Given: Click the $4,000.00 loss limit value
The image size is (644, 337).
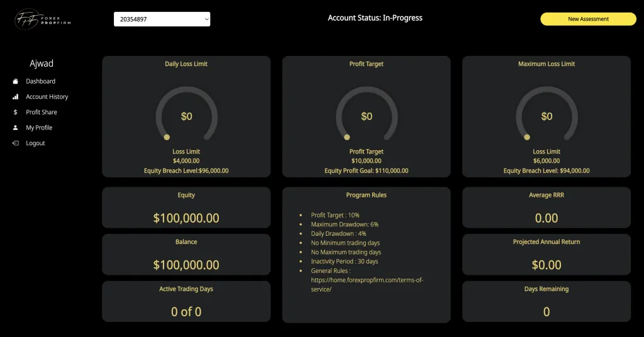Looking at the screenshot, I should (x=186, y=161).
